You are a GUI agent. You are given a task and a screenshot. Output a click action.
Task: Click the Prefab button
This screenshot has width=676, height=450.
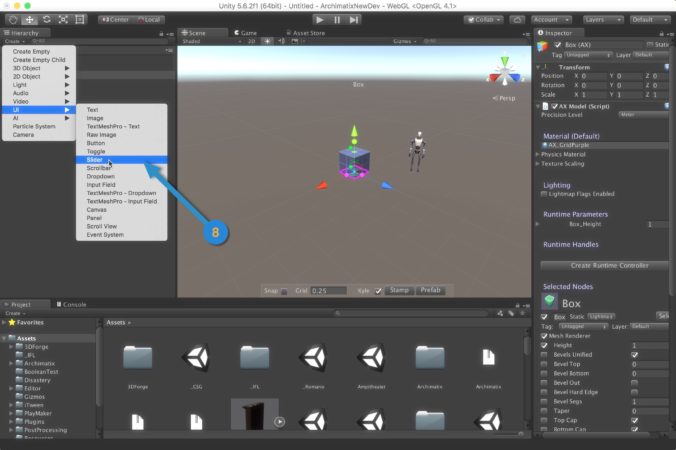pos(430,291)
